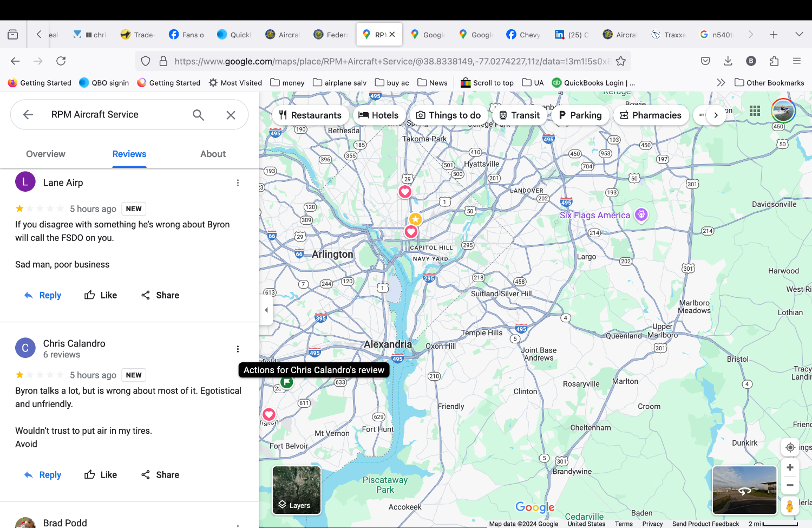Screen dimensions: 812x528
Task: Filter map by Hotels
Action: click(378, 115)
